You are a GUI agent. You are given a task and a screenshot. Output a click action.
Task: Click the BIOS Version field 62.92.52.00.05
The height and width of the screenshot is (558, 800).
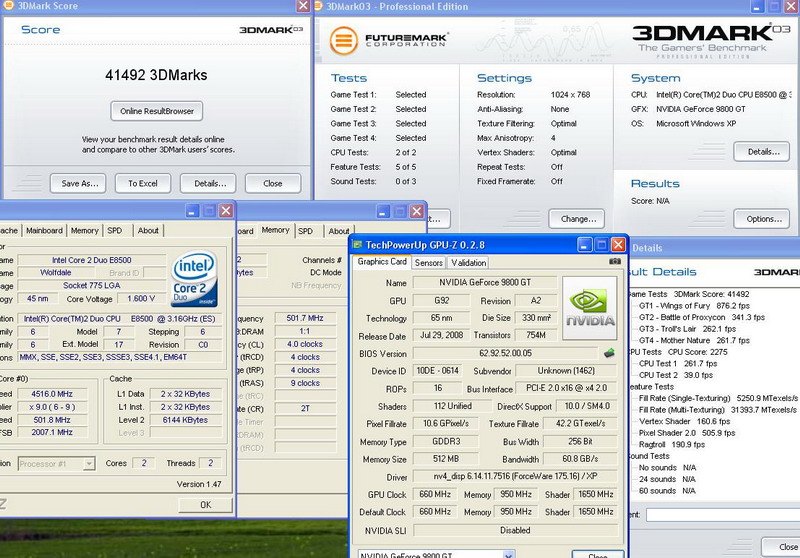pos(505,353)
